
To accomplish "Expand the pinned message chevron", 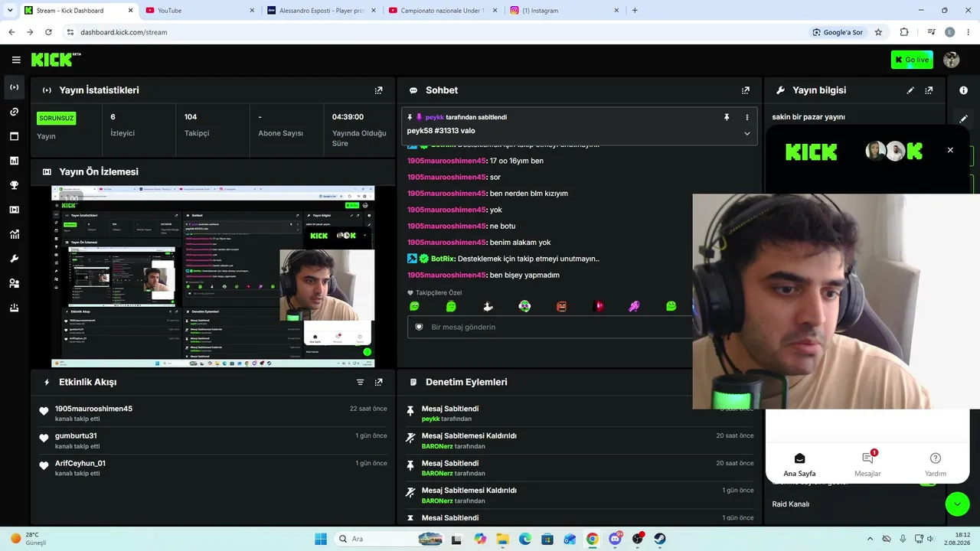I will tap(746, 133).
